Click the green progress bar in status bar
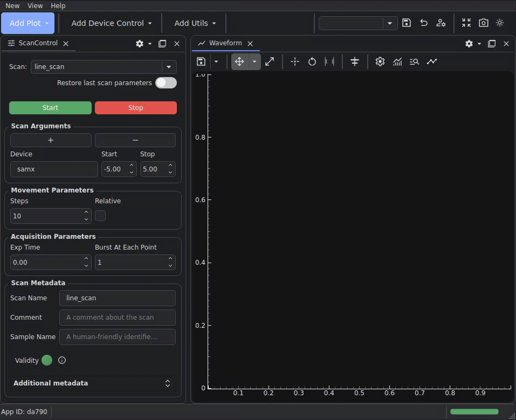 474,411
